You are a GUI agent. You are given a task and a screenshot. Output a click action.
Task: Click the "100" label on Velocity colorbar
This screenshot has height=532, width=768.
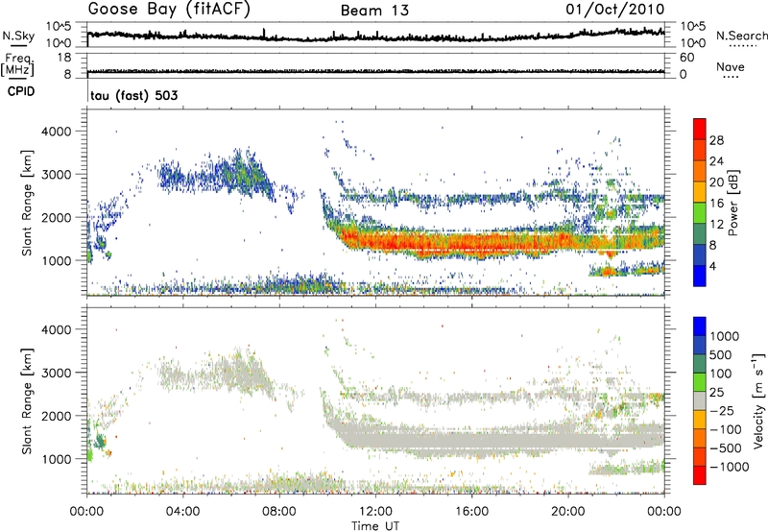[721, 374]
